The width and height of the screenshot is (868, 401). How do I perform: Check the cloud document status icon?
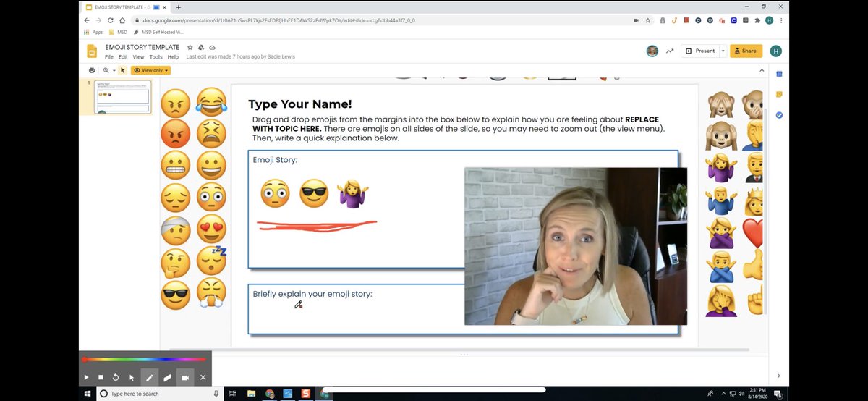212,48
